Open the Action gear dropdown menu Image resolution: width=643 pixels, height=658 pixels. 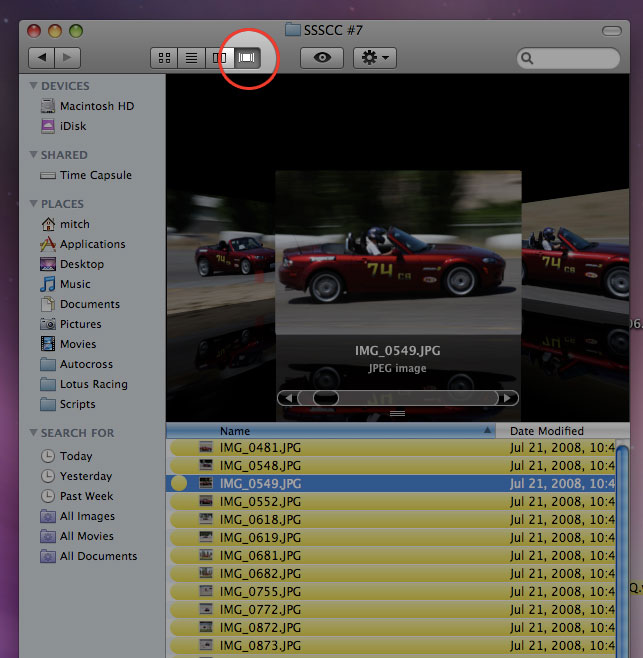375,58
